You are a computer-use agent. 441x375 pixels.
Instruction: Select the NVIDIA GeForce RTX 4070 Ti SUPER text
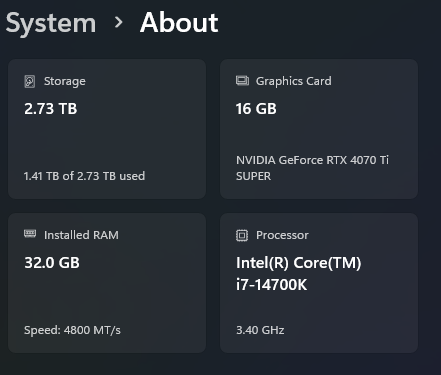[x=312, y=168]
